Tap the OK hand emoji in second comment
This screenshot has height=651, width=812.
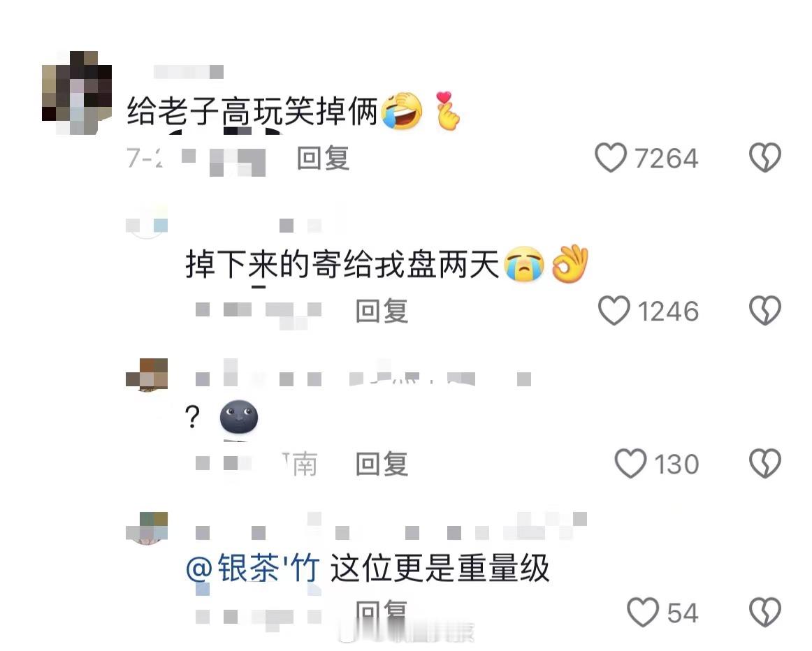[570, 263]
